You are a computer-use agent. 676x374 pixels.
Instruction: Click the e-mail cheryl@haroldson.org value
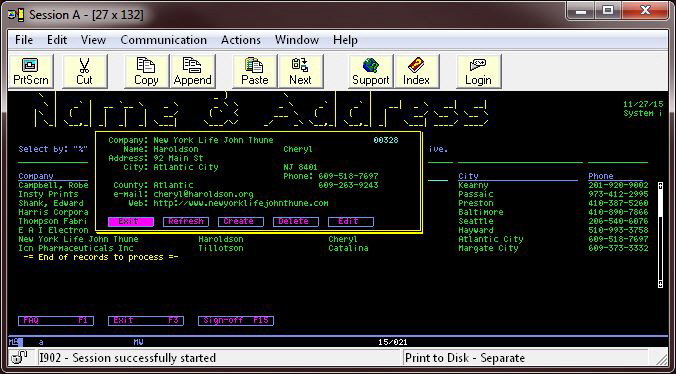(203, 194)
